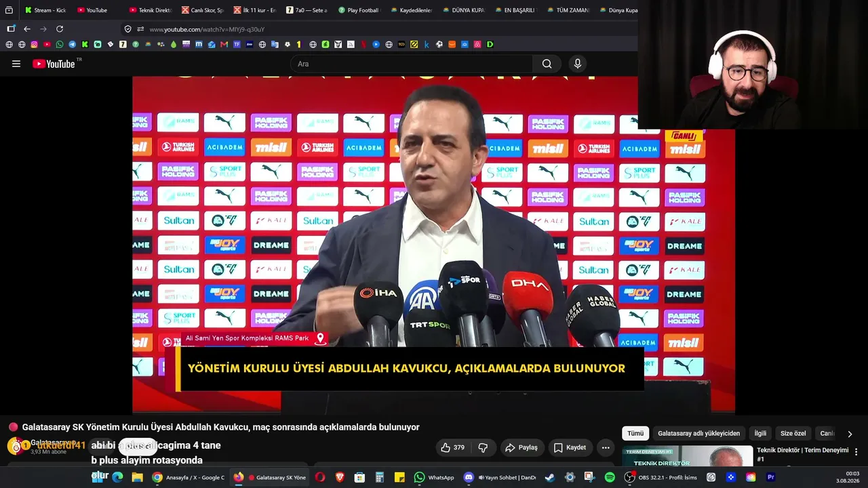Viewport: 868px width, 488px height.
Task: Open Adobe Premiere Pro from the taskbar
Action: (x=770, y=477)
